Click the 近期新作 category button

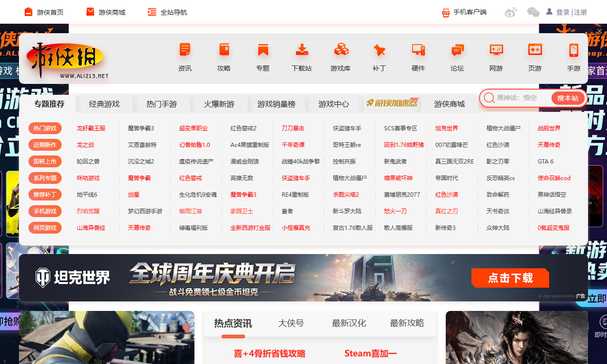[x=45, y=145]
